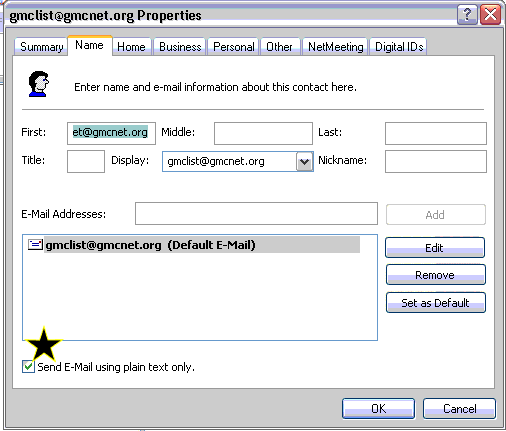
Task: Confirm changes with the OK button
Action: point(378,409)
